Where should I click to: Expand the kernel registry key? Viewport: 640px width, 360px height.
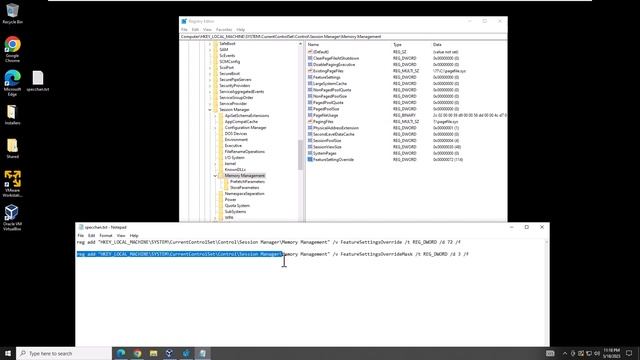tap(216, 164)
